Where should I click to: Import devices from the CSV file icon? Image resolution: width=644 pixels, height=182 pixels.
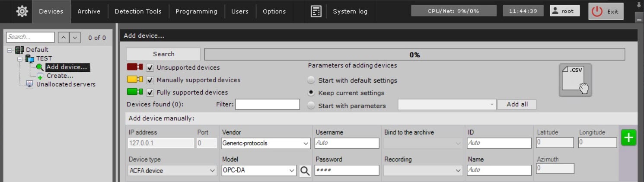coord(575,80)
